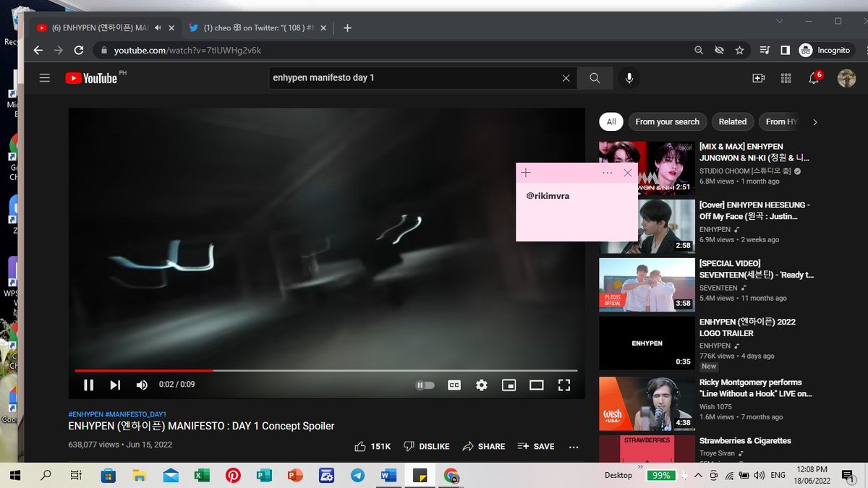
Task: Mute the ENHYPEN tab audio speaker icon
Action: point(158,27)
